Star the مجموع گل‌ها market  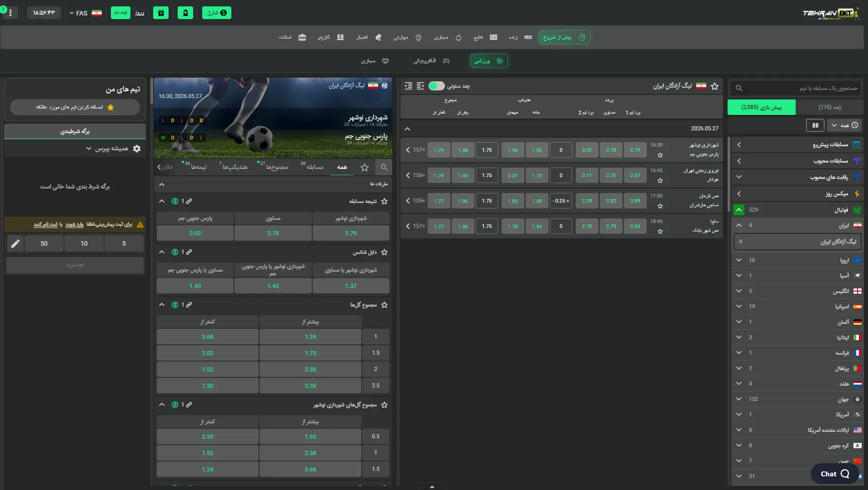click(384, 305)
